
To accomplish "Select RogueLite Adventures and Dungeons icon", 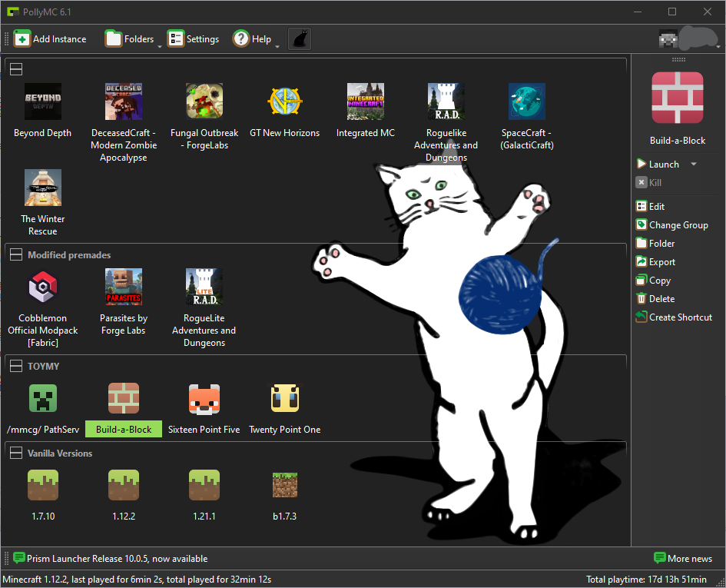I will pos(204,287).
